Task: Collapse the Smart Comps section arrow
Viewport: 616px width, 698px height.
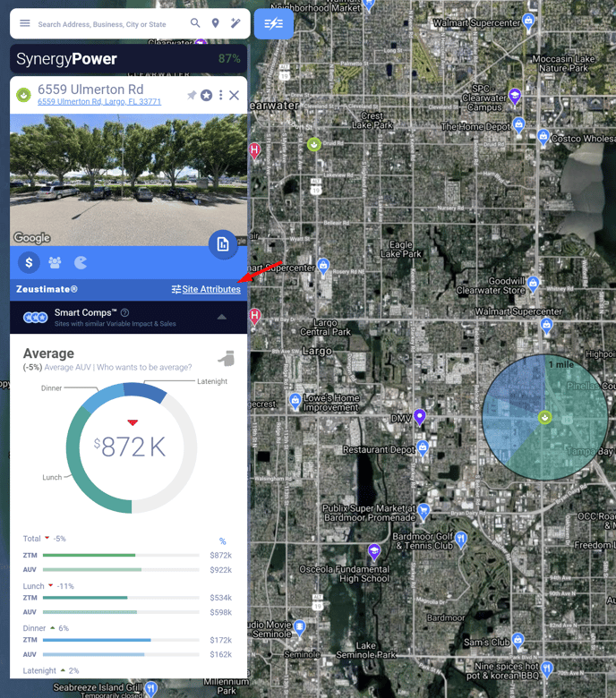Action: 222,317
